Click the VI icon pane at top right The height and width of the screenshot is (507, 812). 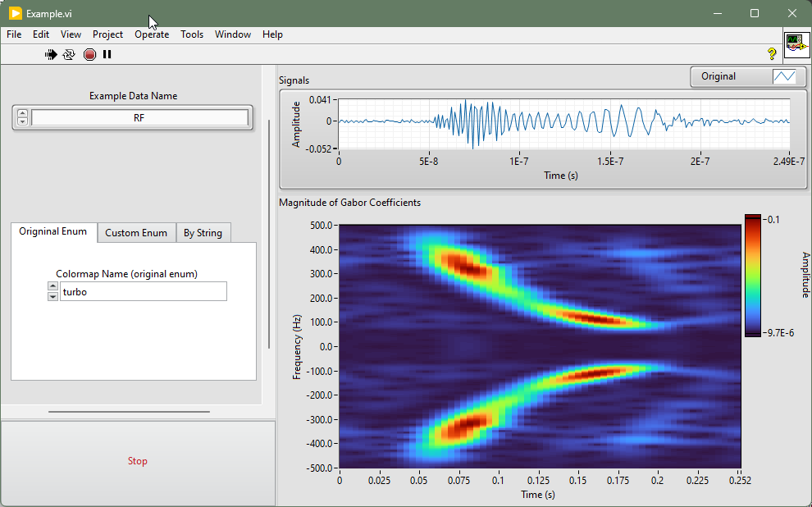[x=796, y=43]
